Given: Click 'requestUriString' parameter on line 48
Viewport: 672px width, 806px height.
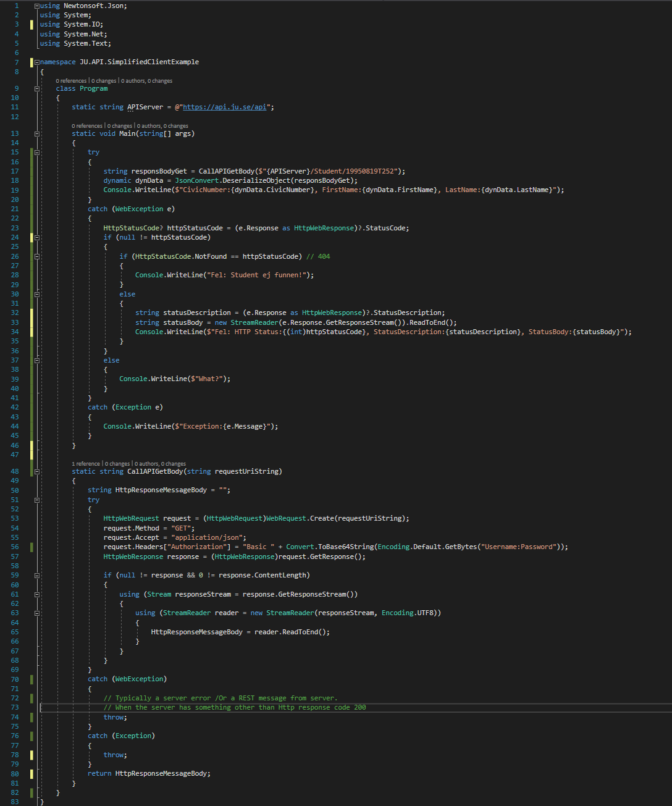Looking at the screenshot, I should tap(246, 471).
